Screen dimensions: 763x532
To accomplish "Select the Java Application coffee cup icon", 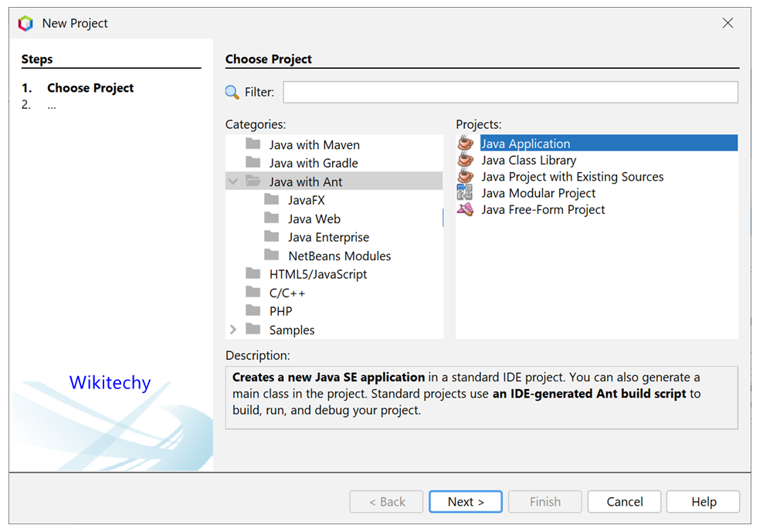I will [466, 142].
